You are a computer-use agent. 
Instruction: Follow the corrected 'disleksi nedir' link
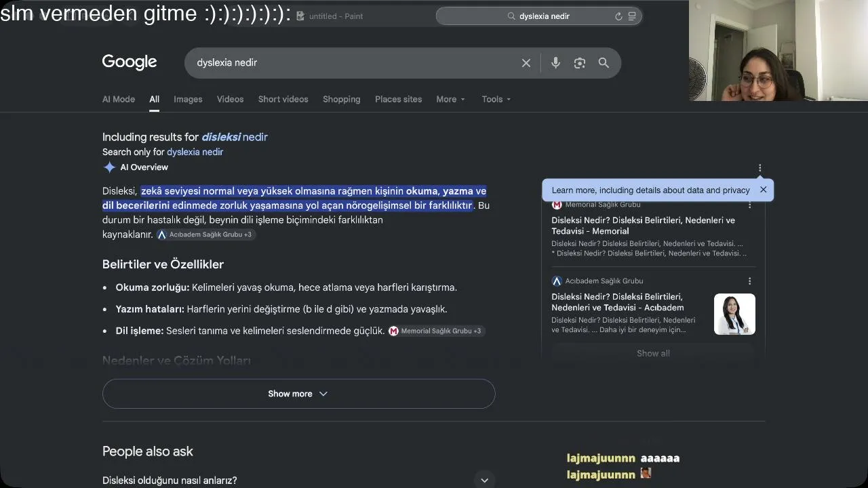point(235,137)
